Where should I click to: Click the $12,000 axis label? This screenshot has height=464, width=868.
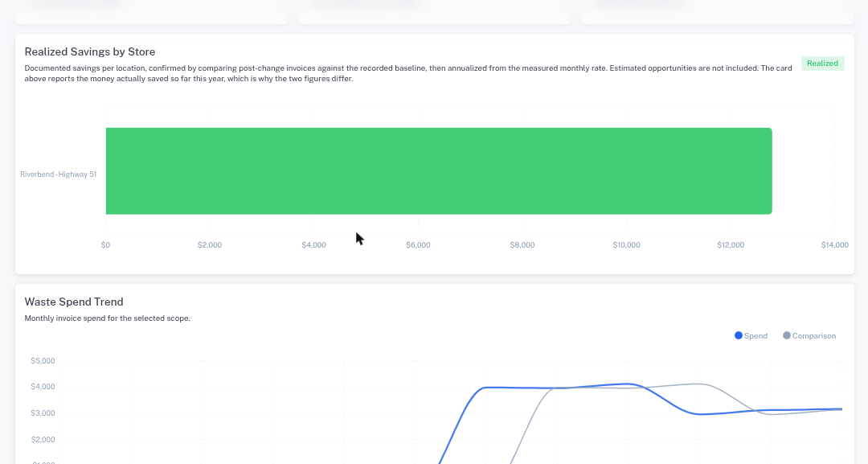pyautogui.click(x=731, y=244)
